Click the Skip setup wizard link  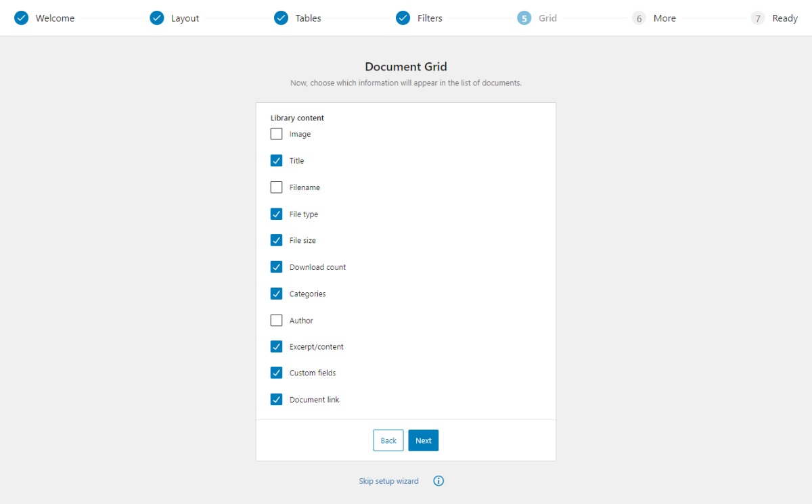[388, 481]
